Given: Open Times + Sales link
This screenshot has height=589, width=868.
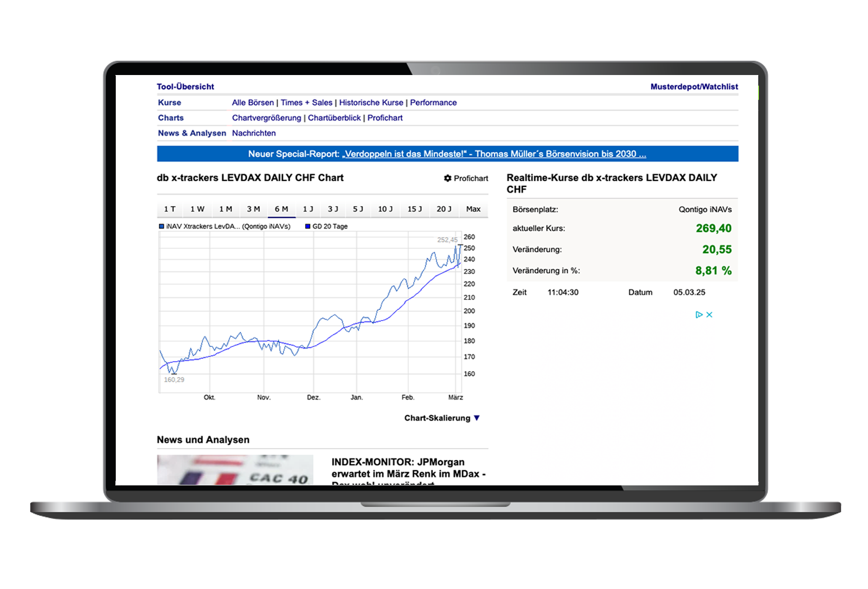Looking at the screenshot, I should (x=307, y=103).
